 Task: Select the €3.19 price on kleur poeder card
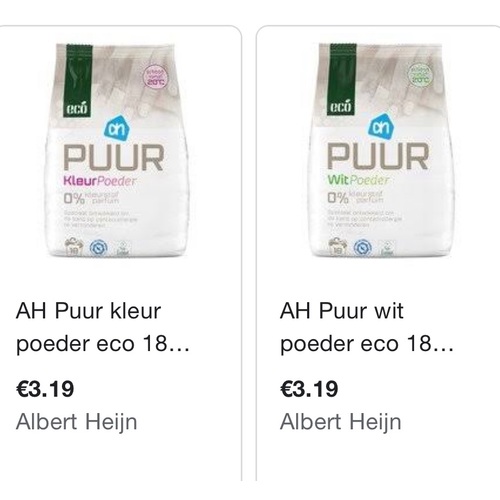tap(45, 389)
